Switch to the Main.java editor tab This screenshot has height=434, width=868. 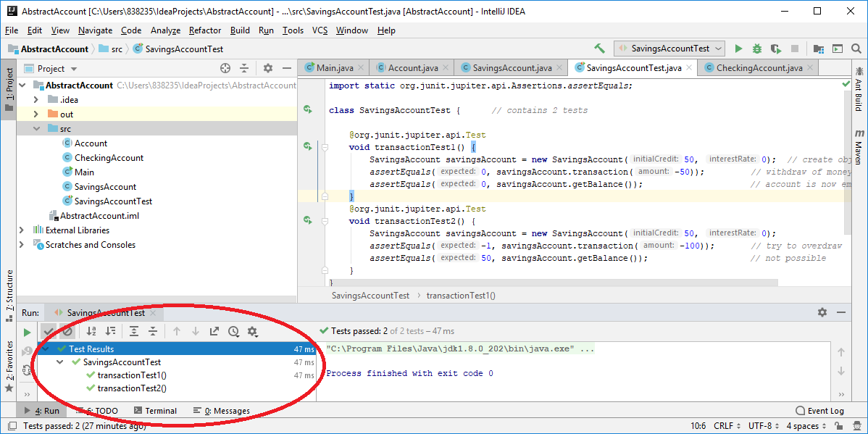coord(334,68)
